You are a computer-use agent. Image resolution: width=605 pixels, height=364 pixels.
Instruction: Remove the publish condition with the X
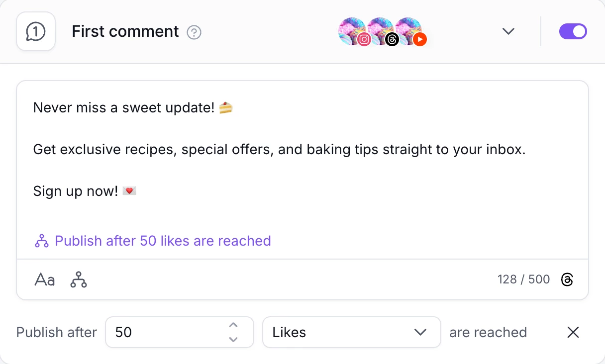pyautogui.click(x=573, y=332)
